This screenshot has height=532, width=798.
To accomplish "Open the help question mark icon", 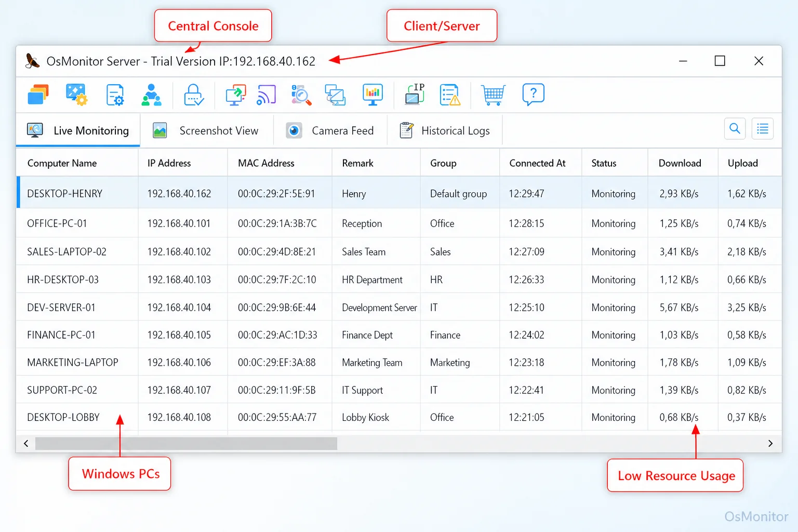I will click(x=533, y=95).
